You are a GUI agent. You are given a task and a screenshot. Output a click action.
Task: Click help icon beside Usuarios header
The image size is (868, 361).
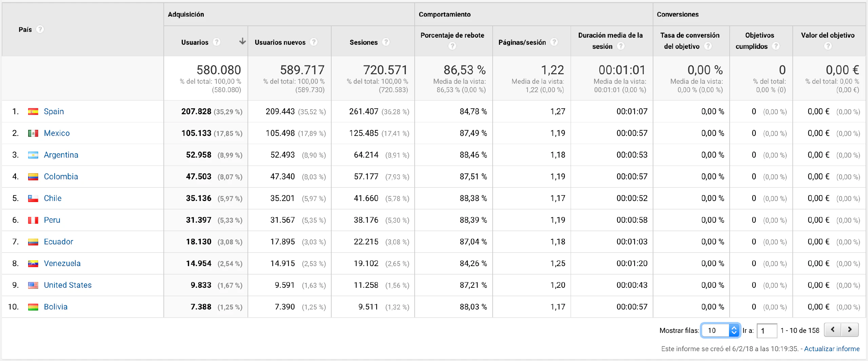216,42
